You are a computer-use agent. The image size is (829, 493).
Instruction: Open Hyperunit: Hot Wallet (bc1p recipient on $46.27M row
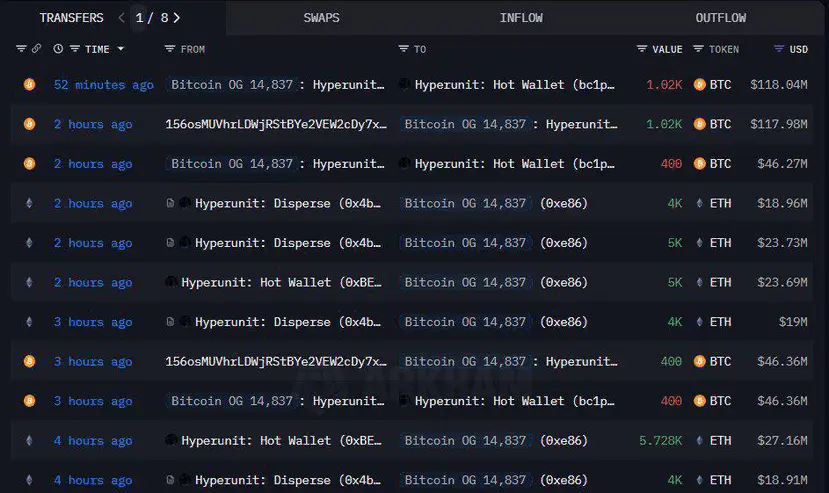(x=514, y=164)
